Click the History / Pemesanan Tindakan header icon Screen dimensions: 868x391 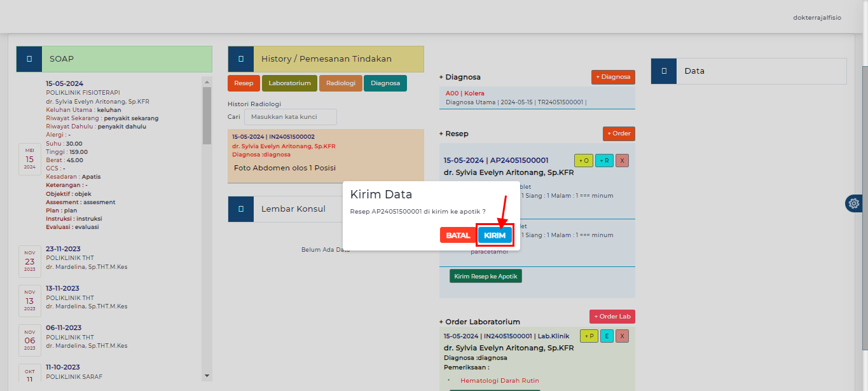pos(240,59)
